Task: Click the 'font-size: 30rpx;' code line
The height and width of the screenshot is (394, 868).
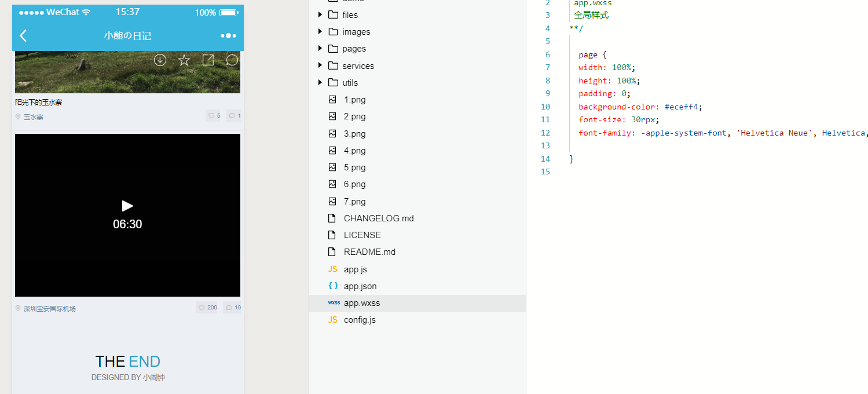Action: [619, 119]
